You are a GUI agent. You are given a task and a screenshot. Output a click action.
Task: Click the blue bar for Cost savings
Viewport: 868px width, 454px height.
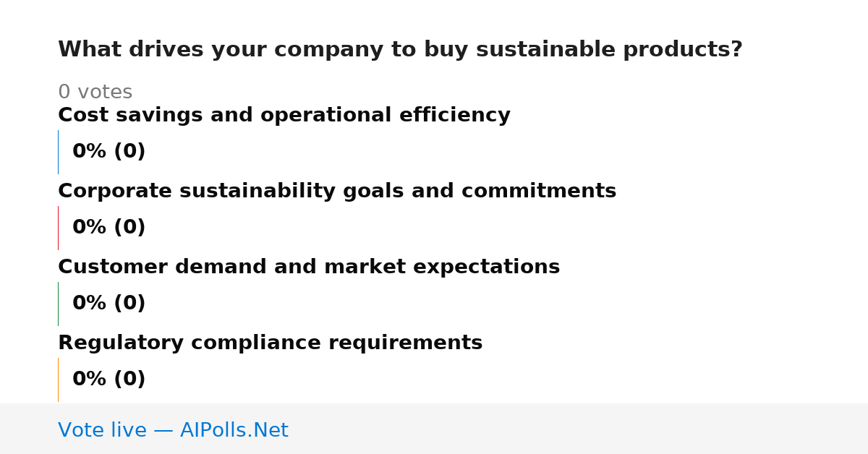(x=58, y=152)
